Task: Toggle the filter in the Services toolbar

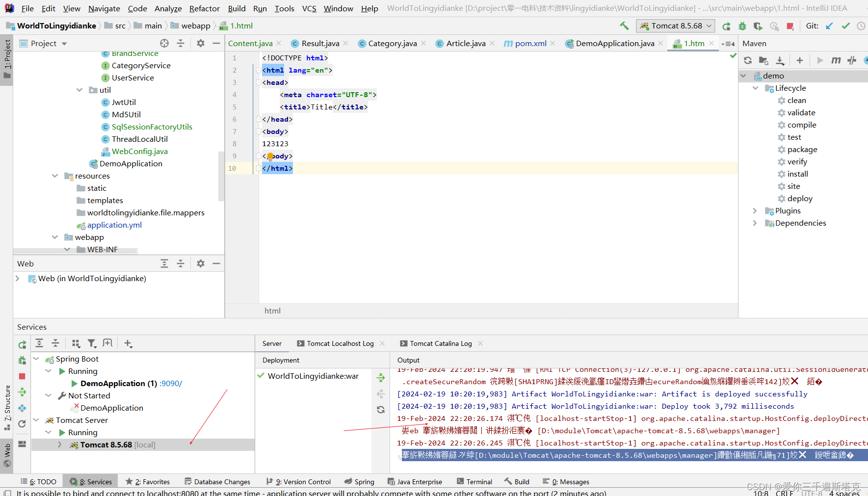Action: click(x=92, y=343)
